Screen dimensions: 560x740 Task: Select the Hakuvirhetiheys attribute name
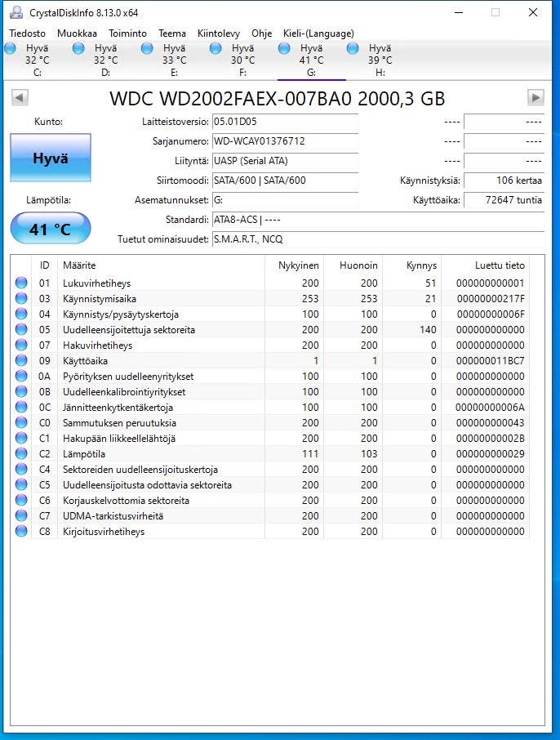98,345
